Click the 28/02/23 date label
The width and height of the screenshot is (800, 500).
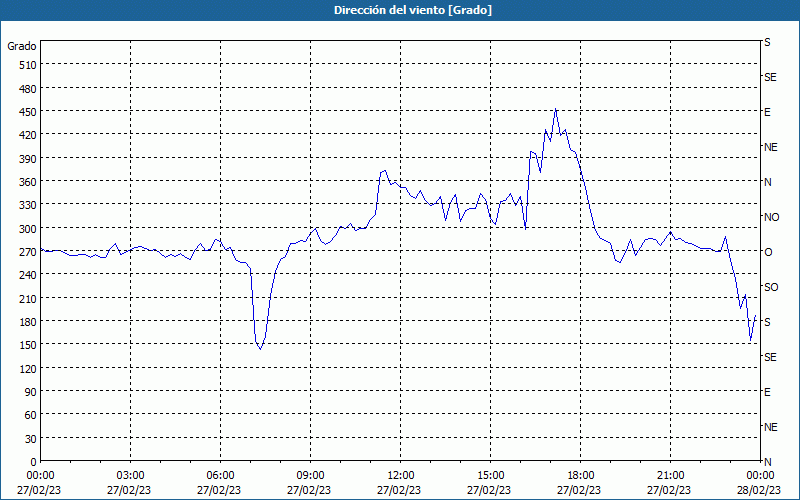coord(760,490)
